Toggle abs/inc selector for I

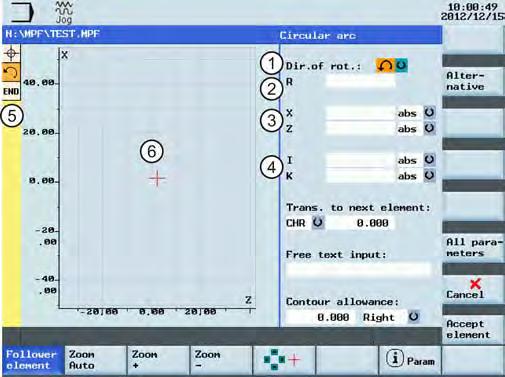[429, 160]
